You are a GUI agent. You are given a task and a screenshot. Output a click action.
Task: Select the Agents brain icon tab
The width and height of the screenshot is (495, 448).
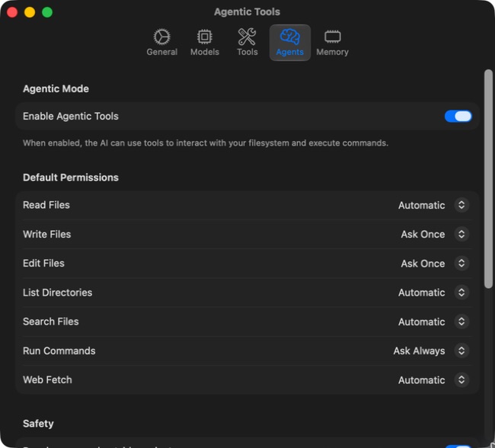coord(290,37)
